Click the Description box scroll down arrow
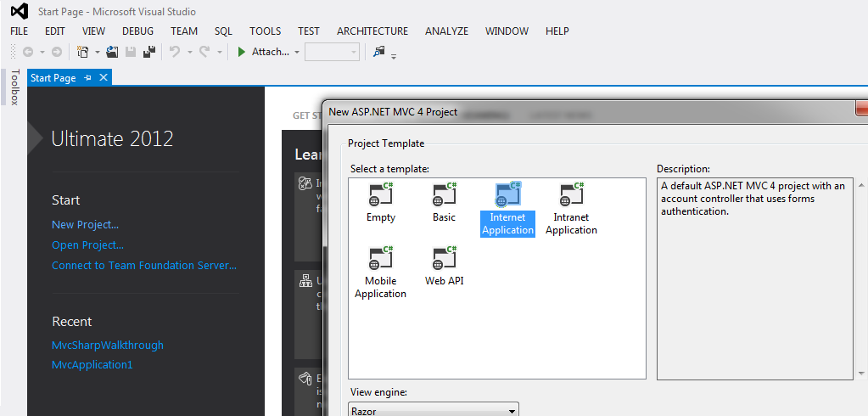Screen dimensions: 868x416 click(860, 374)
